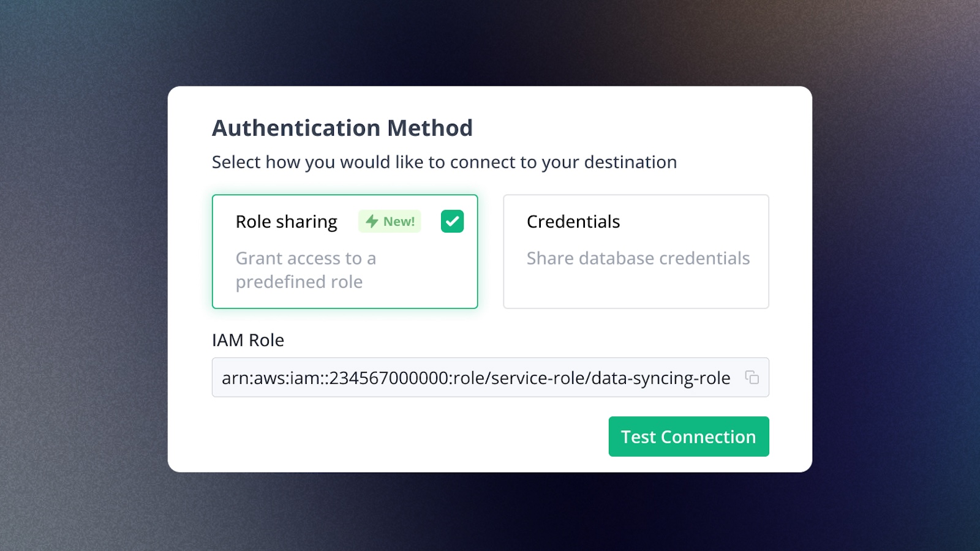Copy the IAM Role ARN to clipboard
Image resolution: width=980 pixels, height=551 pixels.
752,377
